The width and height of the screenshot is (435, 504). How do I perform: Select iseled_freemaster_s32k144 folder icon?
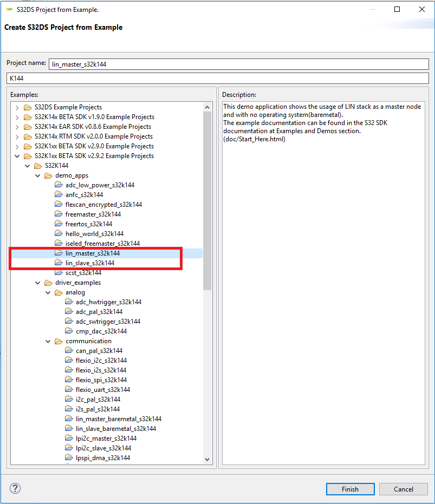click(59, 243)
